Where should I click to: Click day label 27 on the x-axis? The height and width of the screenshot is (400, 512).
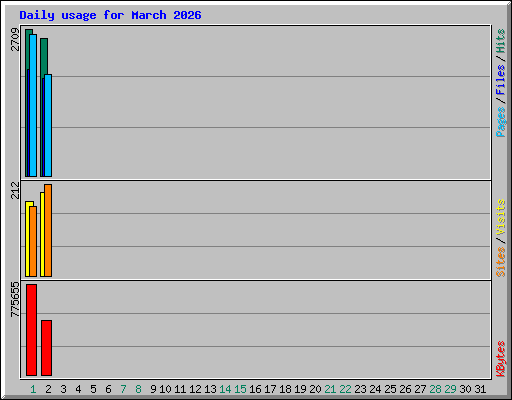click(x=420, y=389)
